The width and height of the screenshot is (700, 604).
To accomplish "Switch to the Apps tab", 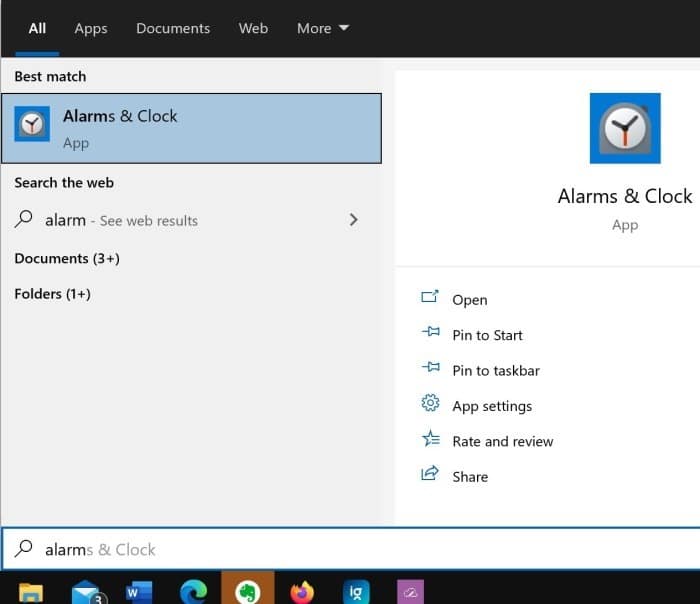I will pyautogui.click(x=91, y=29).
